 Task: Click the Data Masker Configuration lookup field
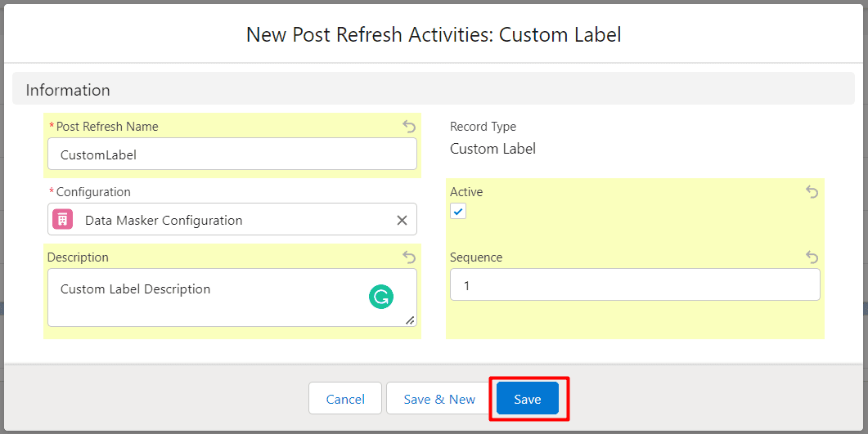pos(229,220)
